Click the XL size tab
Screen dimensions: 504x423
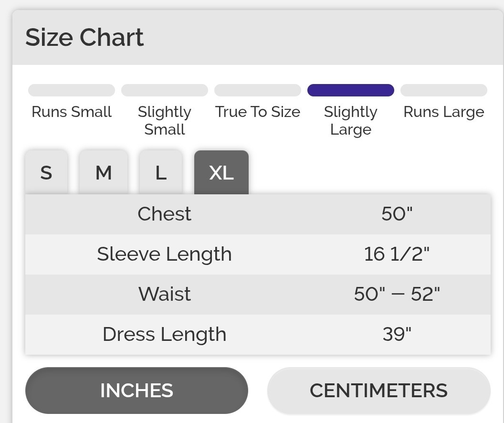tap(221, 172)
